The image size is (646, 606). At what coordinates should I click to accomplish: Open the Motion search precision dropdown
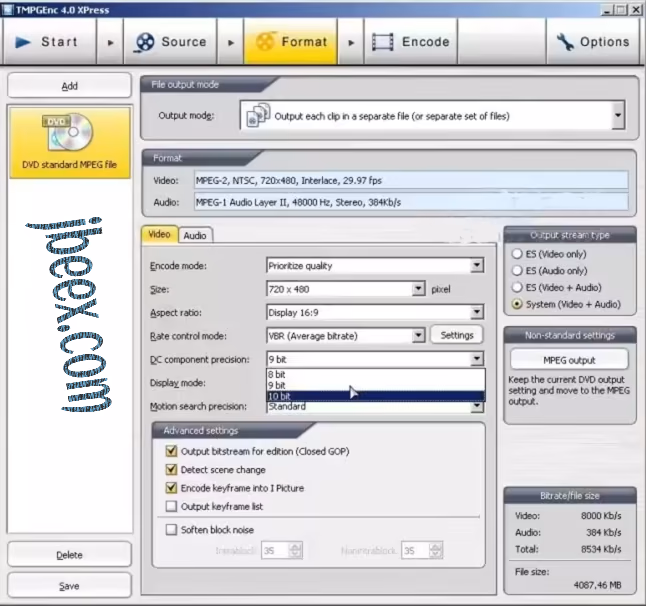[477, 407]
